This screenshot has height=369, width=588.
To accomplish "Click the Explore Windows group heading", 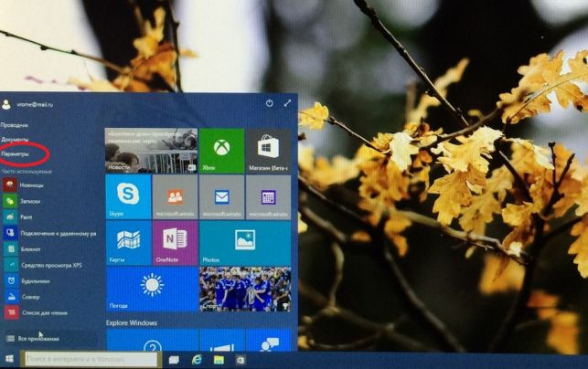I will (132, 322).
